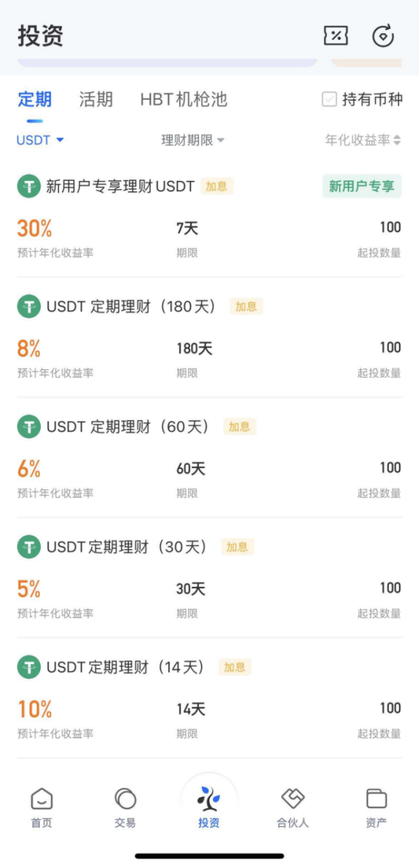Viewport: 419px width, 868px height.
Task: Expand the USDT currency dropdown
Action: click(40, 140)
